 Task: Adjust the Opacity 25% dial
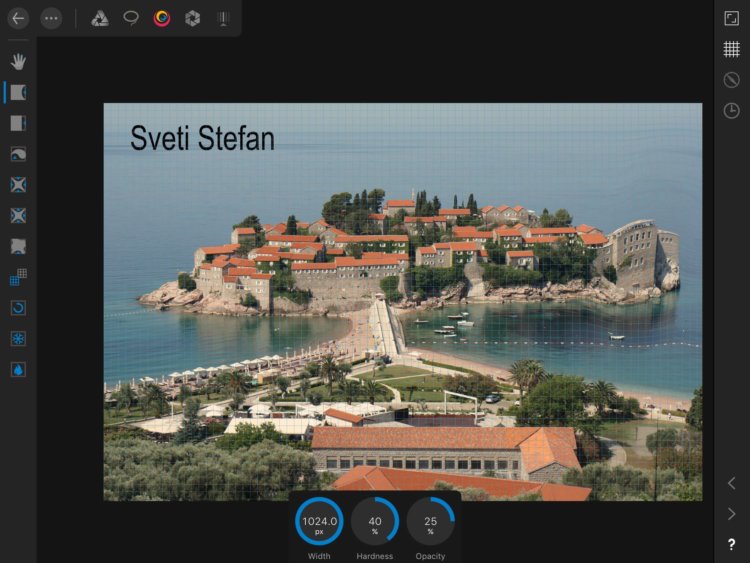(430, 521)
